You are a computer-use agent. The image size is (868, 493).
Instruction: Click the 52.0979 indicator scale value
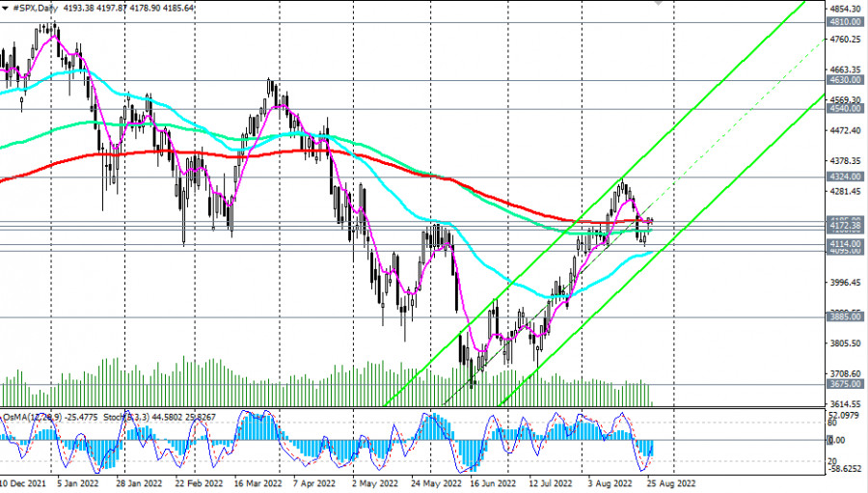846,416
